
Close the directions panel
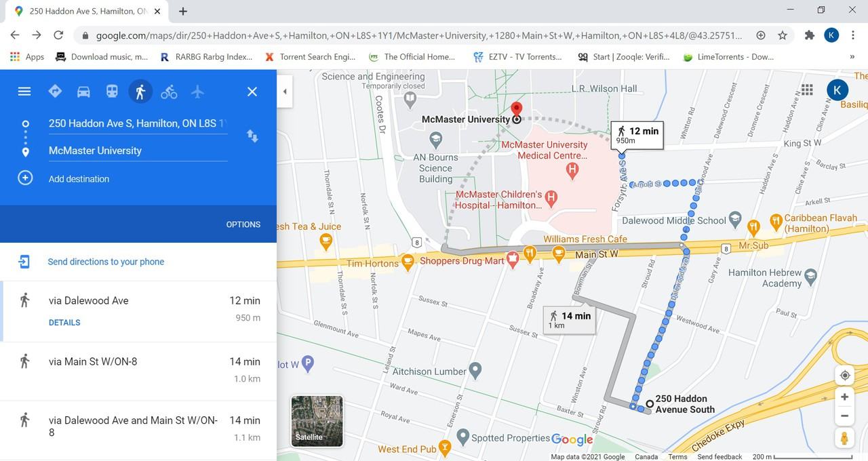point(252,92)
